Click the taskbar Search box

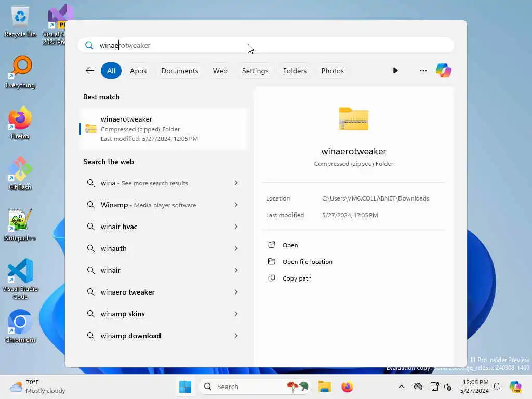[255, 387]
